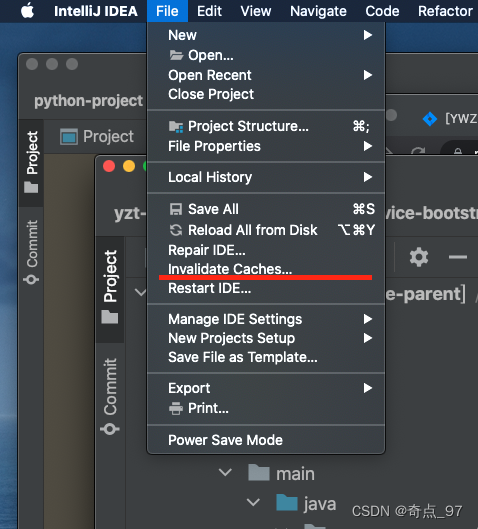Expand the Open Recent submenu
Image resolution: width=478 pixels, height=529 pixels.
(x=266, y=75)
